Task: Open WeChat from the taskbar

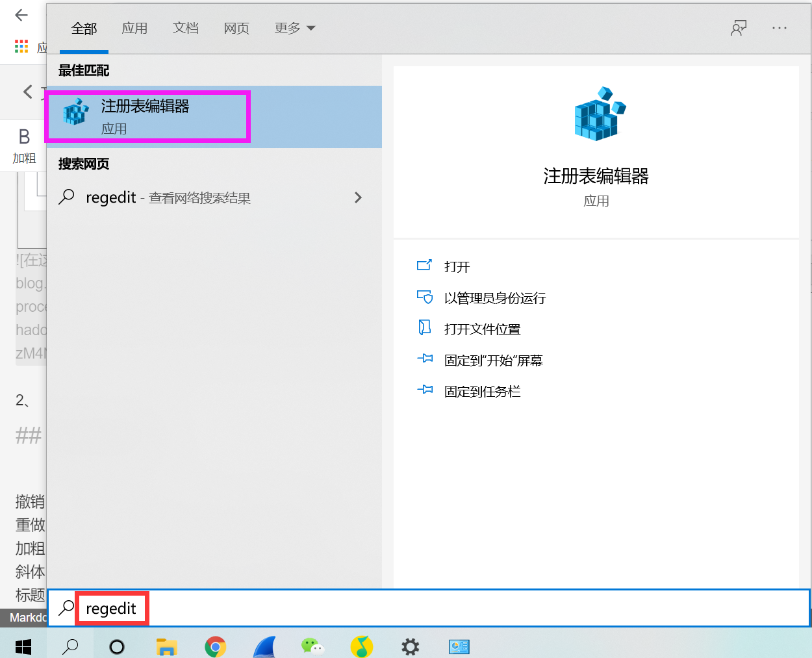Action: [312, 646]
